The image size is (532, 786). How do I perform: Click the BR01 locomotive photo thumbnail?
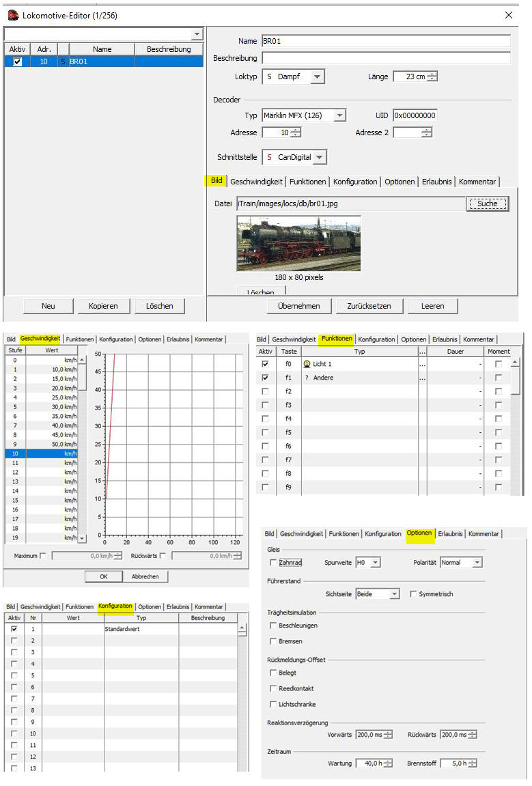point(298,243)
